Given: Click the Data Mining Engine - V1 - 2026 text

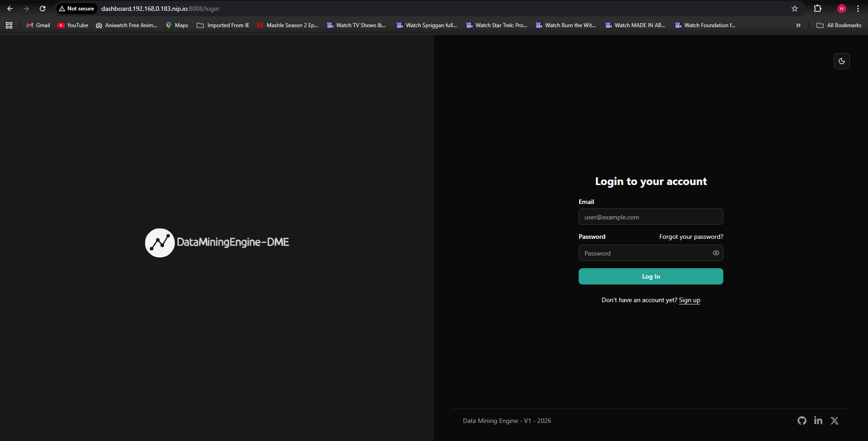Looking at the screenshot, I should click(507, 421).
